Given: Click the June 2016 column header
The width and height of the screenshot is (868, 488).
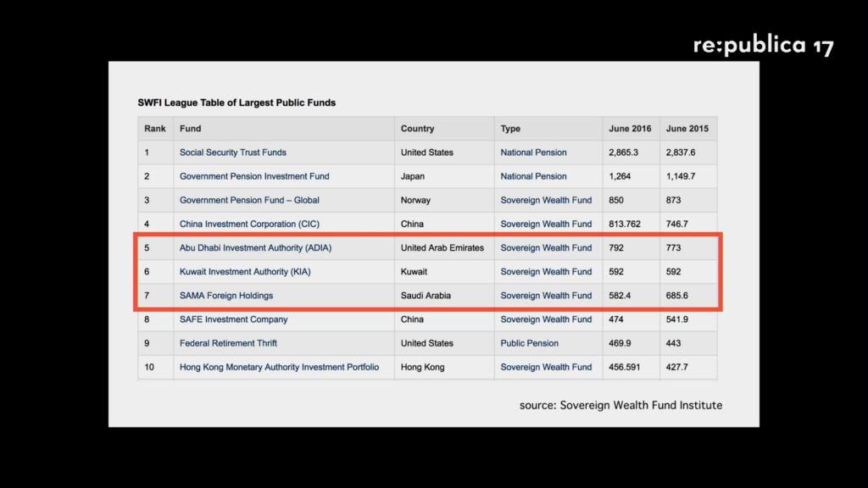Looking at the screenshot, I should [630, 129].
